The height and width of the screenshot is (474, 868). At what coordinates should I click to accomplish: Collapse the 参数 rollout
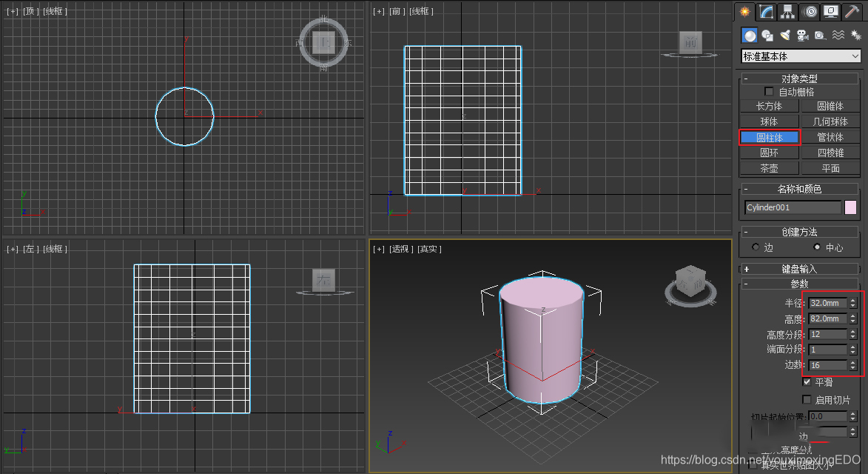pos(798,284)
